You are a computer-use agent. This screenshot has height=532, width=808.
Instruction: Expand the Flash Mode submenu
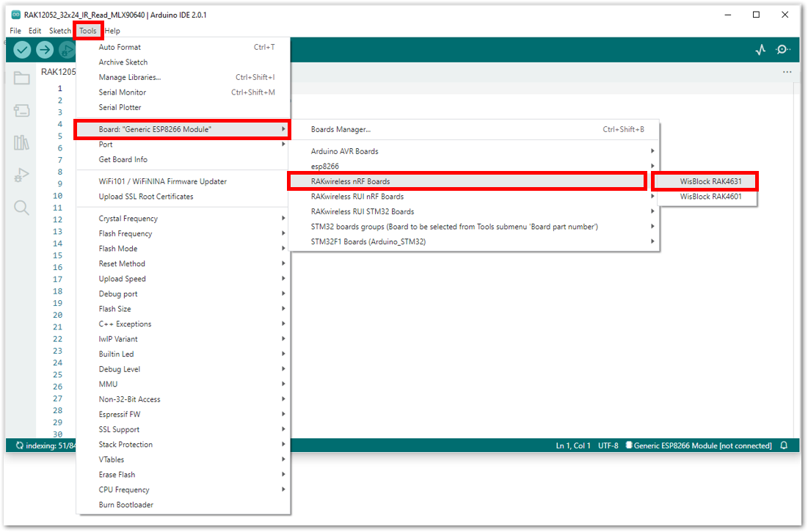(x=183, y=248)
